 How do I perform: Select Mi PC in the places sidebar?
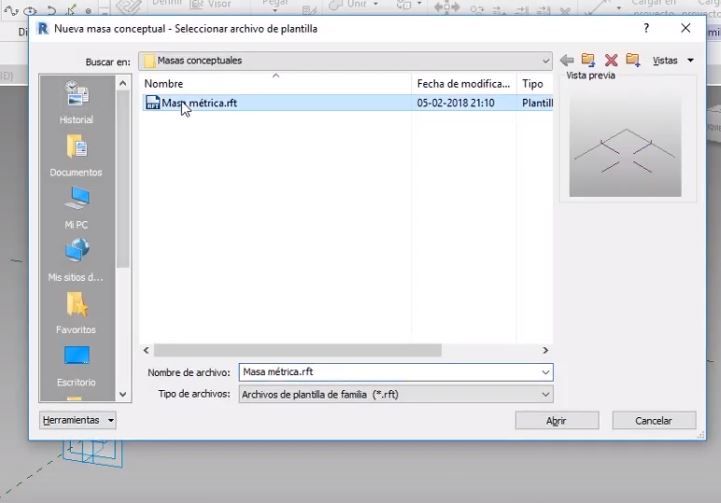click(76, 208)
